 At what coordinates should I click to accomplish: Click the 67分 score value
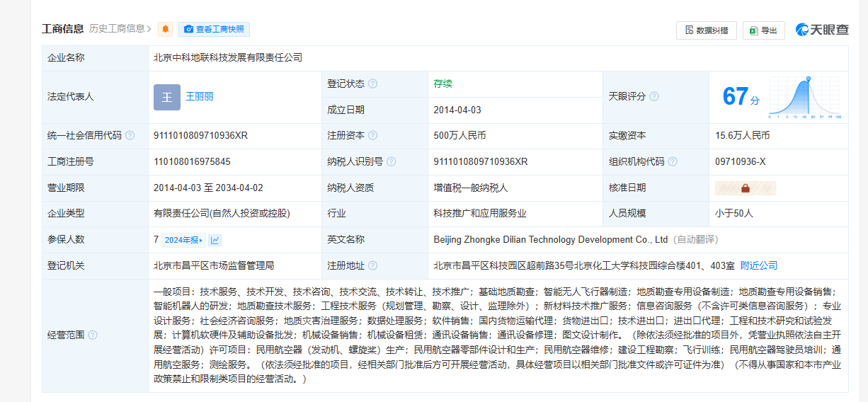coord(741,97)
